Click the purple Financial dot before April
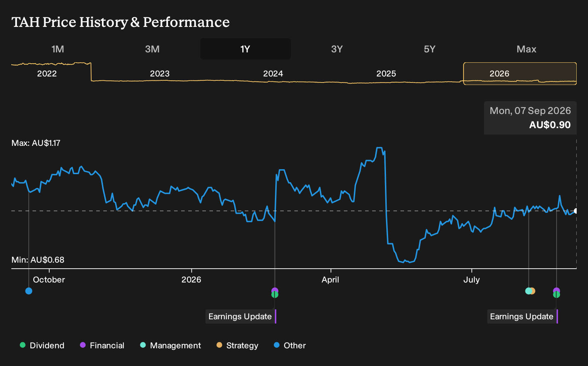Screen dimensions: 588x366 point(275,290)
